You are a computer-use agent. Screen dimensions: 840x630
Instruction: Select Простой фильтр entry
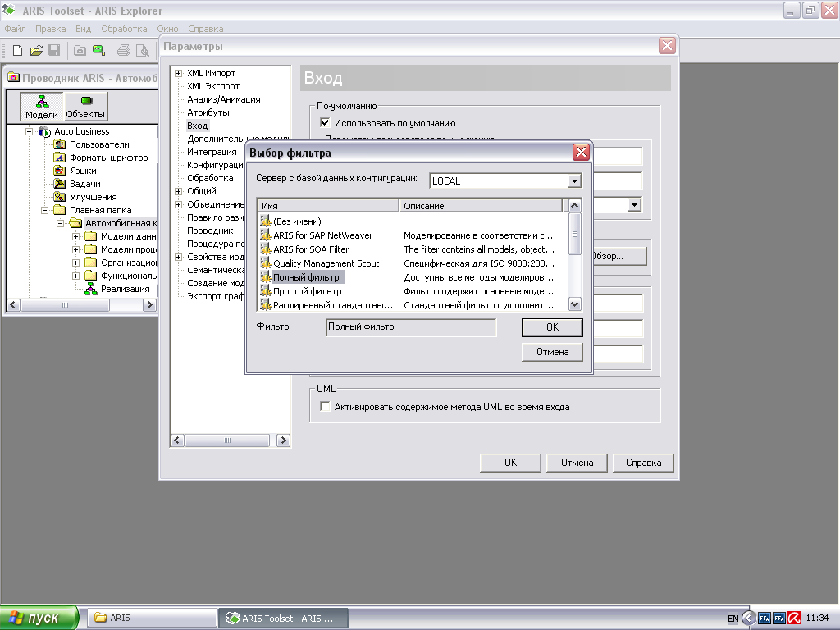(x=307, y=291)
